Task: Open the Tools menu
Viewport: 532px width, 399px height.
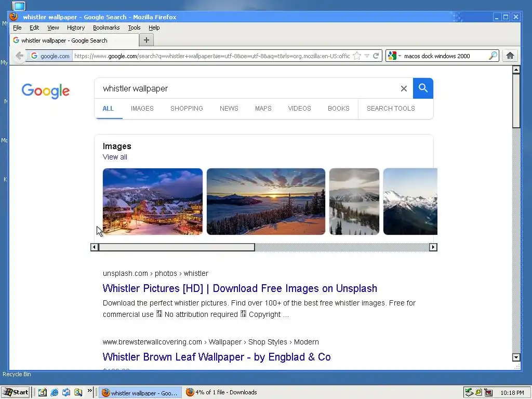Action: pyautogui.click(x=134, y=28)
